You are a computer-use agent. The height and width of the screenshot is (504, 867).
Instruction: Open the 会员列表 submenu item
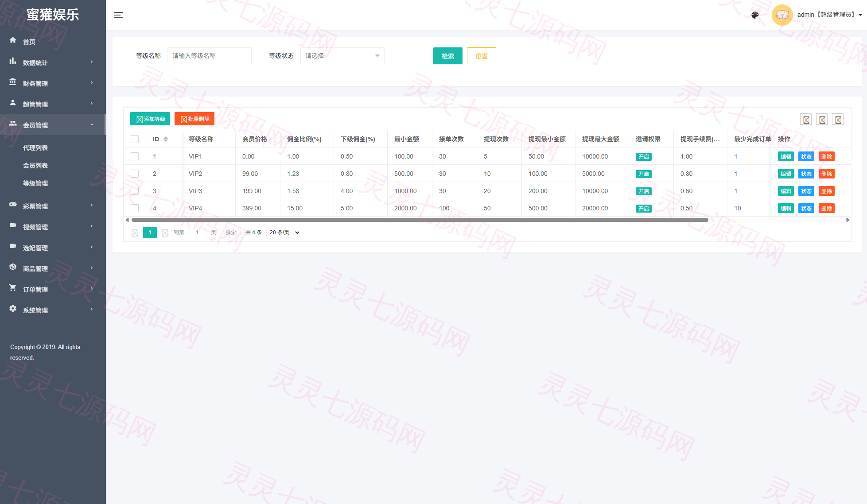pos(35,166)
